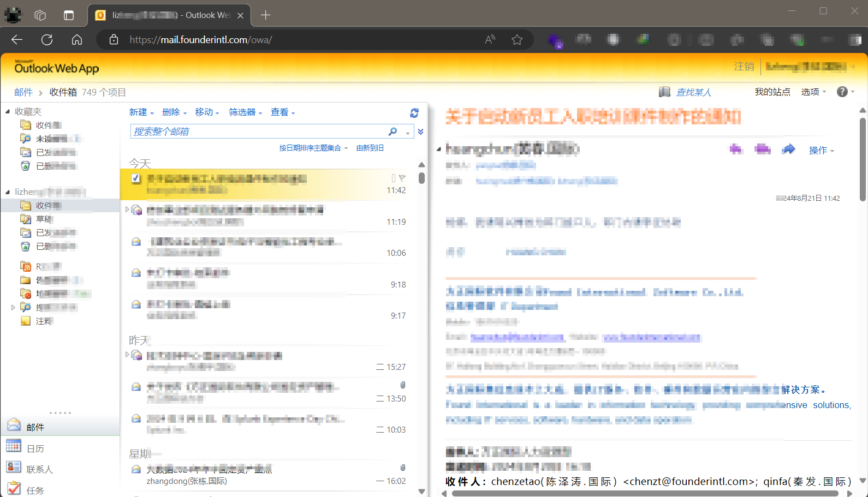Click the address book icon beside 查找某人
868x497 pixels.
coord(664,92)
